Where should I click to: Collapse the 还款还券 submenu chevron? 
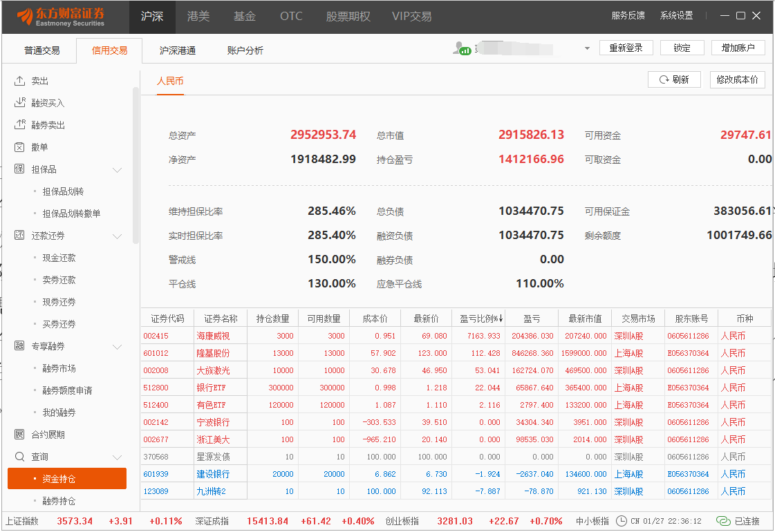[x=117, y=236]
